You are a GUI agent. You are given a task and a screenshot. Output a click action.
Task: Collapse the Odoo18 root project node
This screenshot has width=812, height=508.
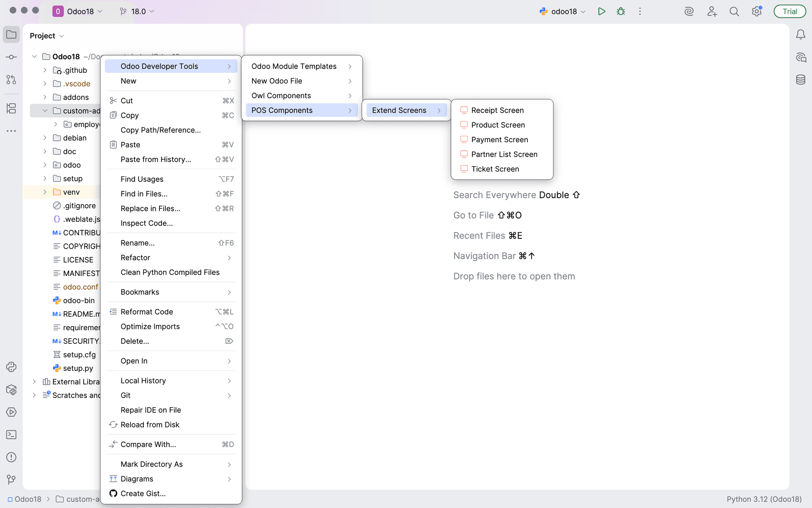pos(34,57)
